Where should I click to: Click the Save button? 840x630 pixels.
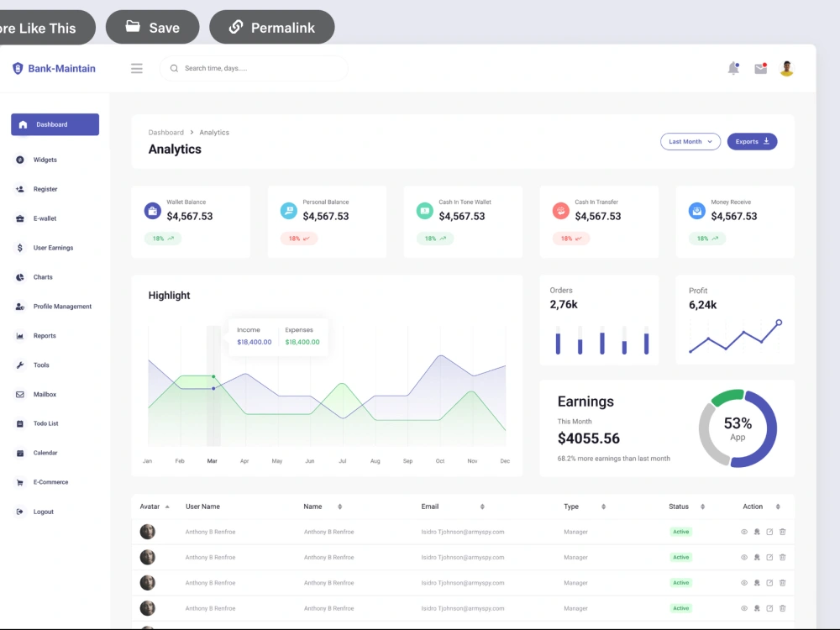(153, 27)
